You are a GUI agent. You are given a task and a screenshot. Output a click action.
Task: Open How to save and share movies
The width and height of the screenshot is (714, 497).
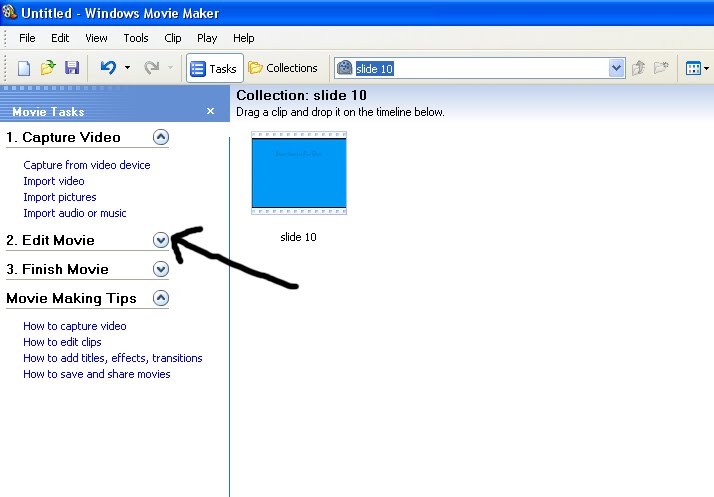tap(97, 374)
